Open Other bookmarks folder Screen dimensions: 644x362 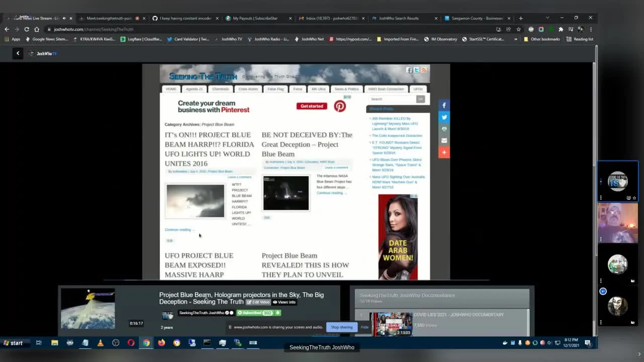pos(541,39)
